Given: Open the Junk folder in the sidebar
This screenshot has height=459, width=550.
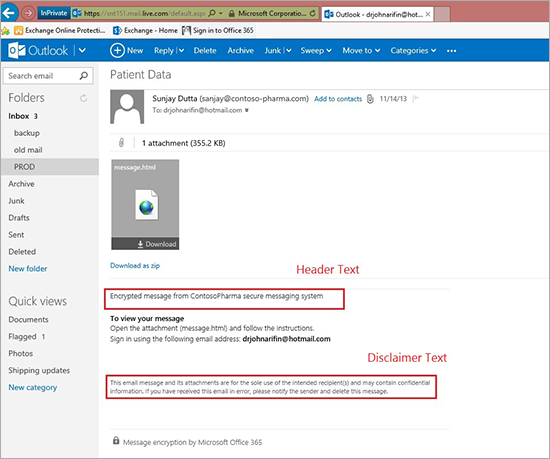Looking at the screenshot, I should [x=16, y=201].
